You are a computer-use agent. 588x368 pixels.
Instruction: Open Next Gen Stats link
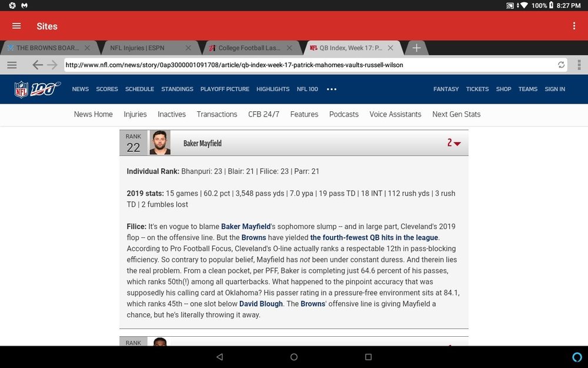pos(456,114)
